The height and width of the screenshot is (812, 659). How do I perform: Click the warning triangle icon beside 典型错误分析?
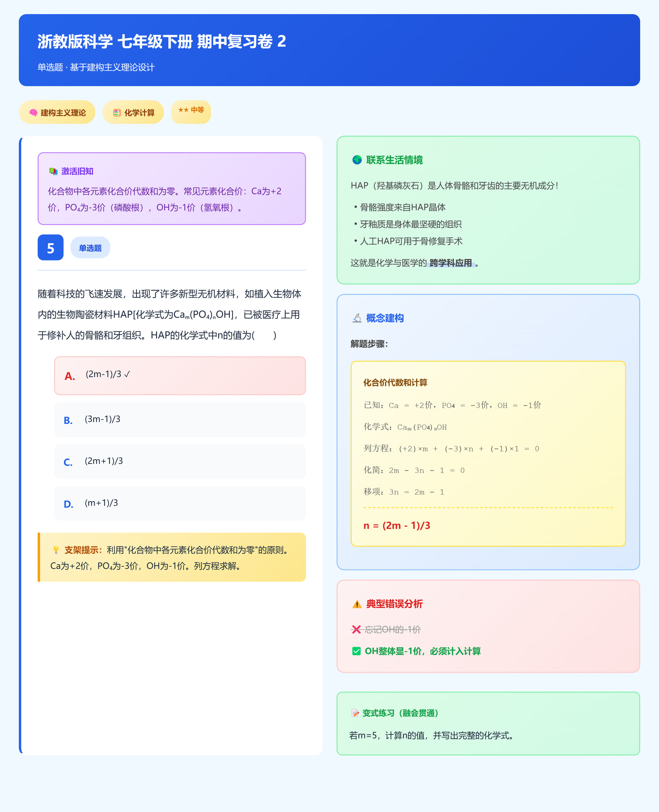point(357,604)
